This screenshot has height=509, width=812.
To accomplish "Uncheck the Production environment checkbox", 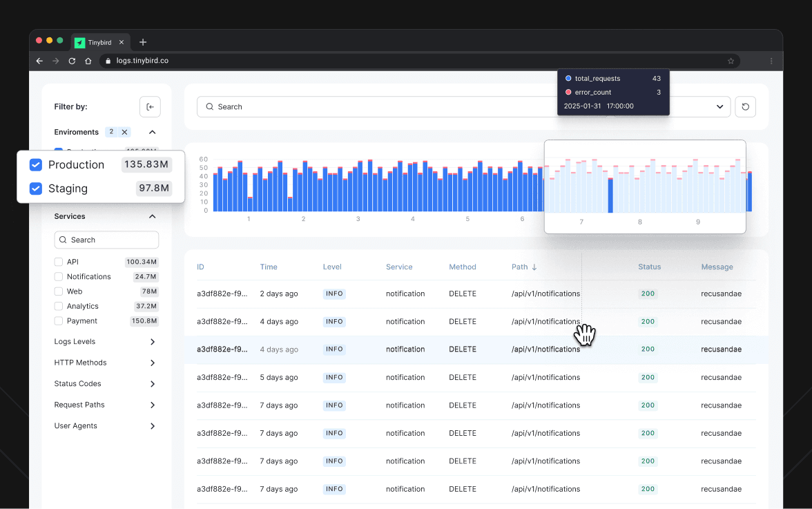I will click(36, 165).
